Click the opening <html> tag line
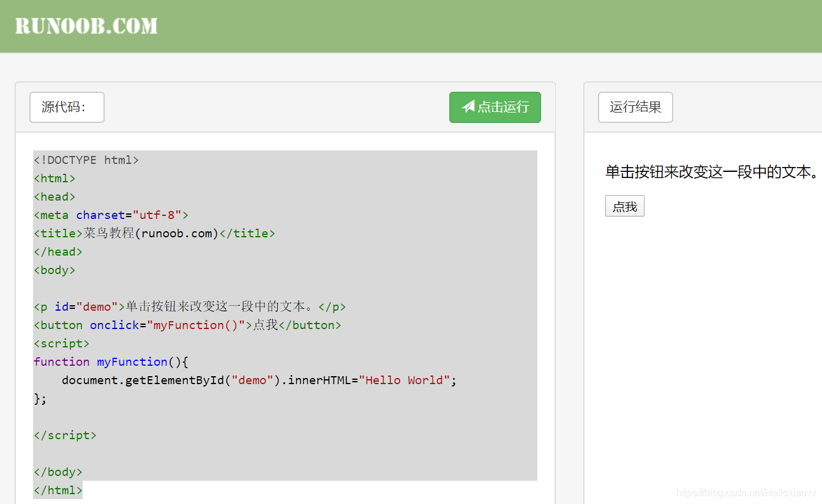The height and width of the screenshot is (504, 822). [54, 178]
